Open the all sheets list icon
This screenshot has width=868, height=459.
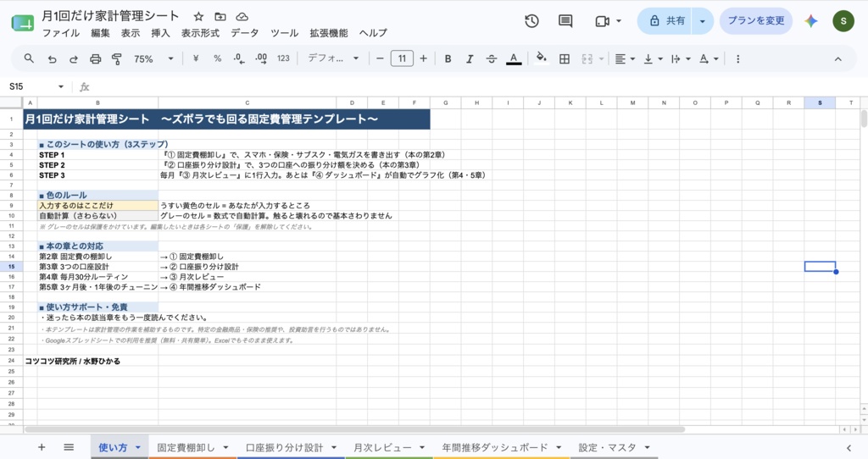pos(69,447)
